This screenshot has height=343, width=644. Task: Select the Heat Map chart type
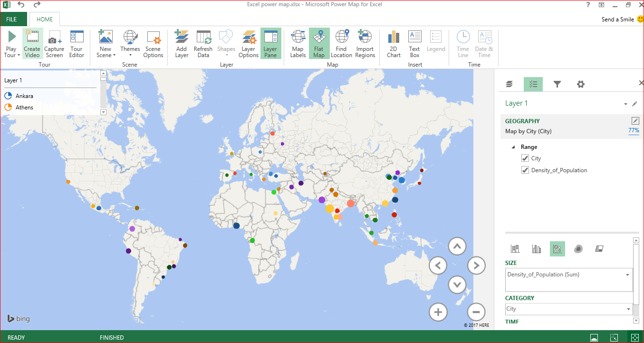tap(578, 249)
